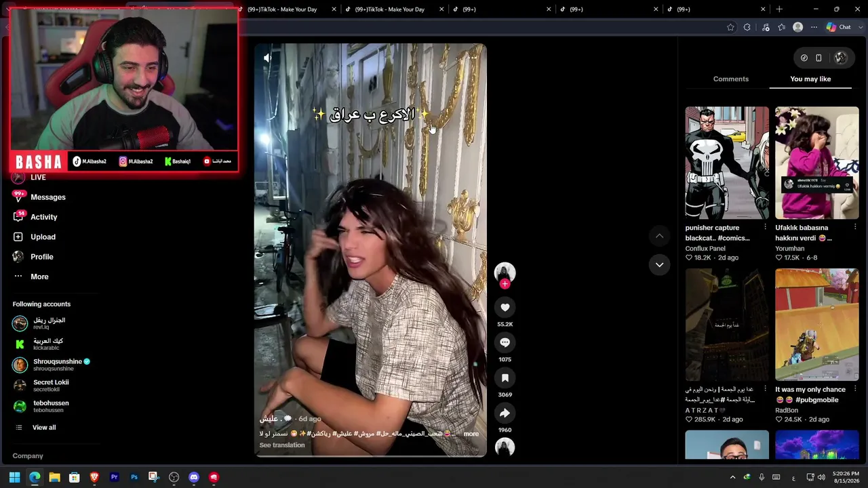This screenshot has width=868, height=488.
Task: Open the LIVE section link
Action: click(x=38, y=178)
